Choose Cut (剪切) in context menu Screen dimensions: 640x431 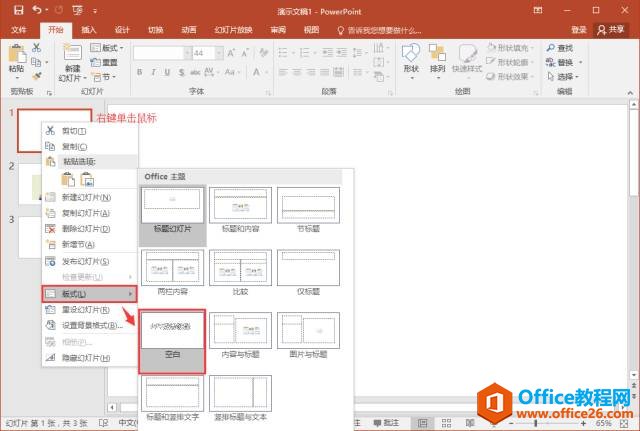pyautogui.click(x=90, y=131)
